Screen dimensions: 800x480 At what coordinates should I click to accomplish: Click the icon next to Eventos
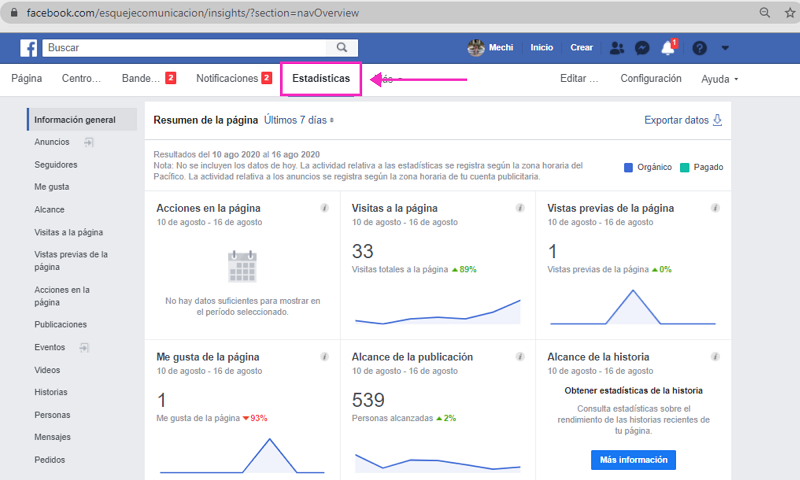84,347
